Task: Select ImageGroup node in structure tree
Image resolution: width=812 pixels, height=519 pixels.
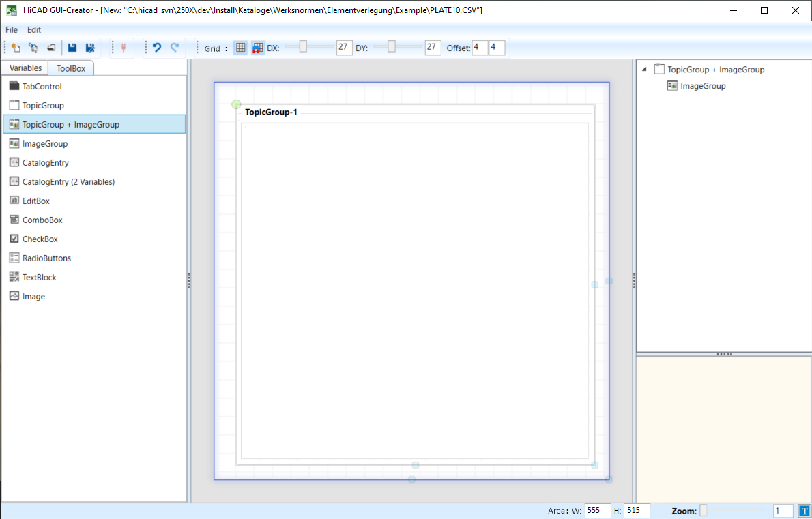Action: 703,86
